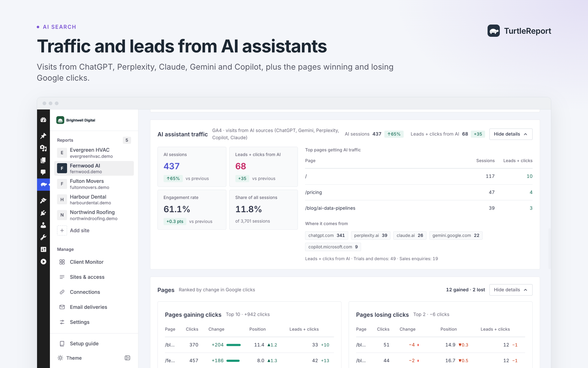Screen dimensions: 588x368
Task: Click the plus icon beside Add site
Action: click(x=62, y=230)
